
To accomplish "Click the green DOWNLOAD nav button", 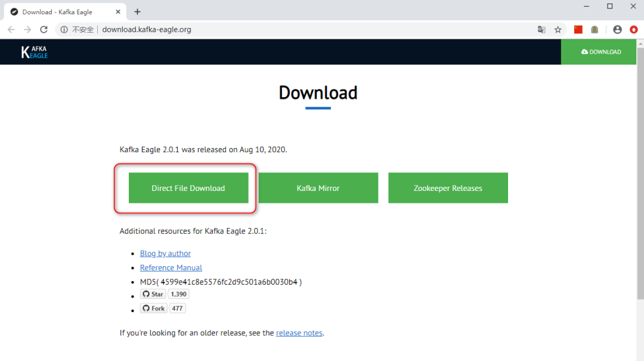I will 599,52.
